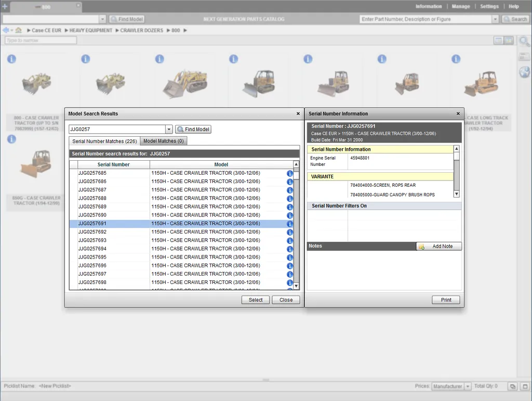
Task: Select serial number JJG0257698 row
Action: (181, 282)
